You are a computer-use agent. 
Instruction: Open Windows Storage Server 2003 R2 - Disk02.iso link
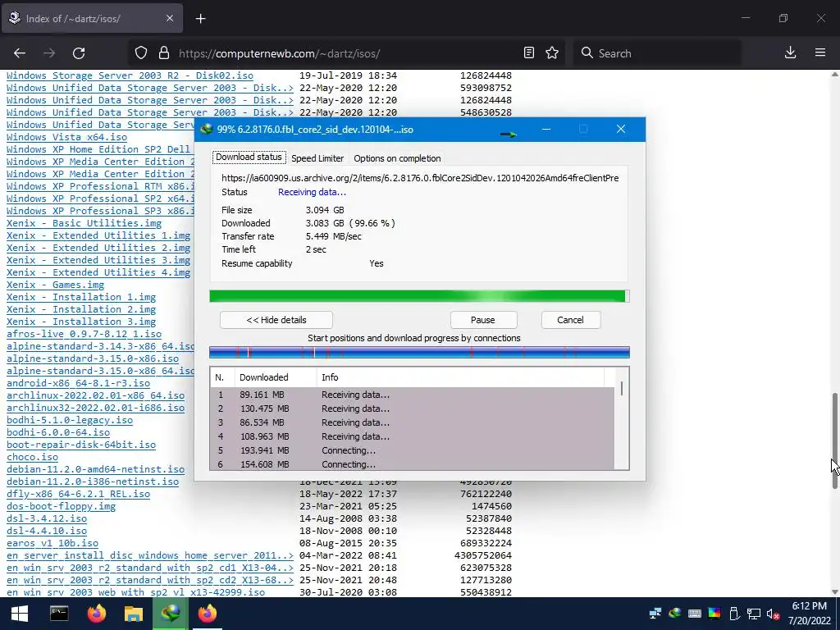click(130, 75)
